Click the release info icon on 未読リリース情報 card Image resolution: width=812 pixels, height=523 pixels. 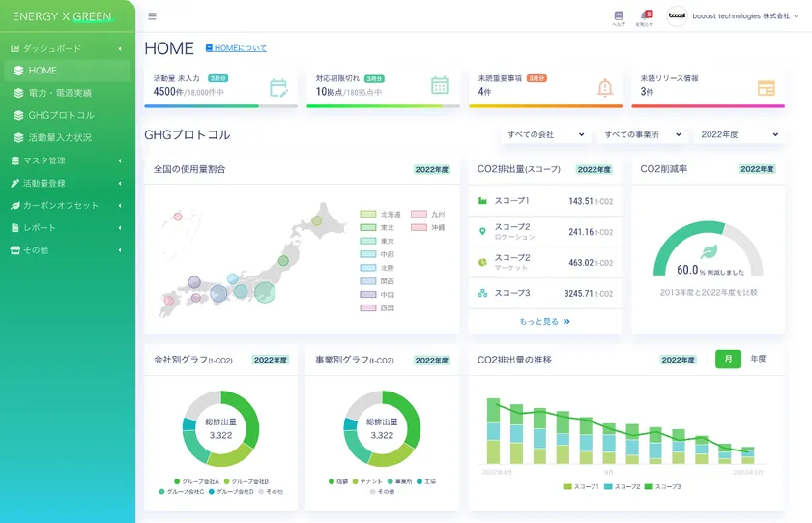[766, 87]
